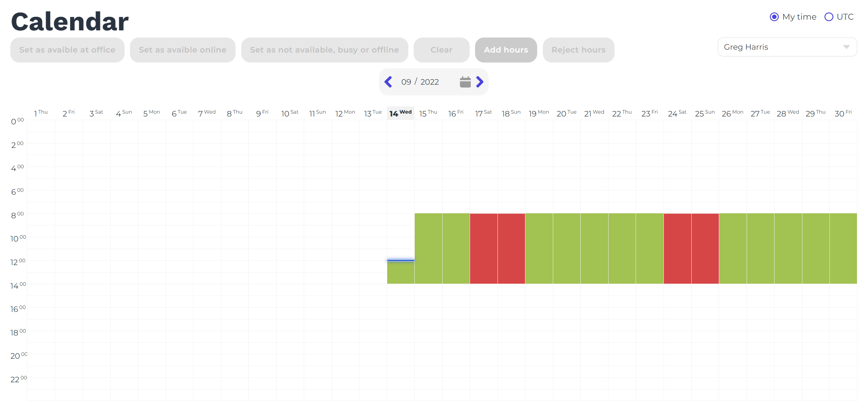Image resolution: width=868 pixels, height=408 pixels.
Task: Select the My time radio button
Action: (774, 17)
